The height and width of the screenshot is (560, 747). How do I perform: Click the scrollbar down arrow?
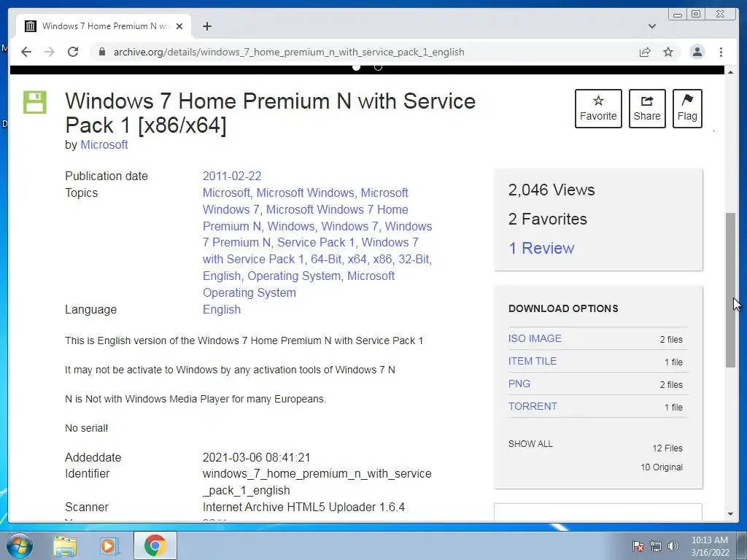tap(730, 514)
